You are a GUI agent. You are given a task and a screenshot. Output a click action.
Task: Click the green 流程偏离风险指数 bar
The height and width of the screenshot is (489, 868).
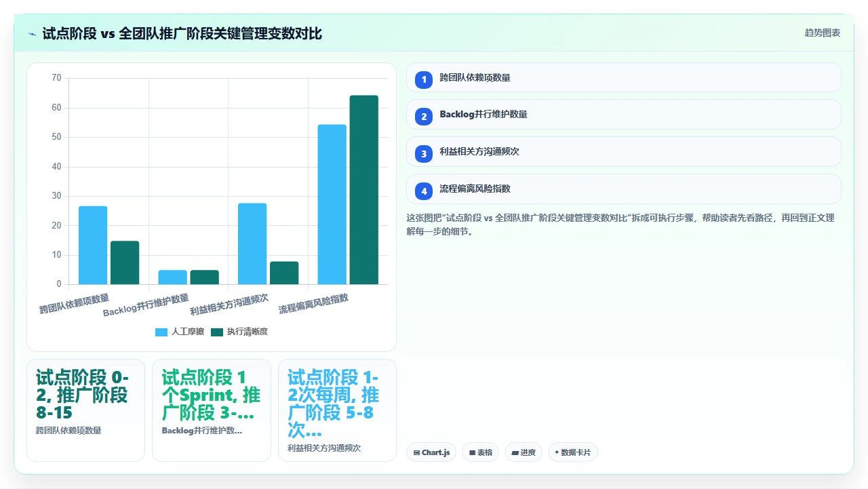pos(363,190)
